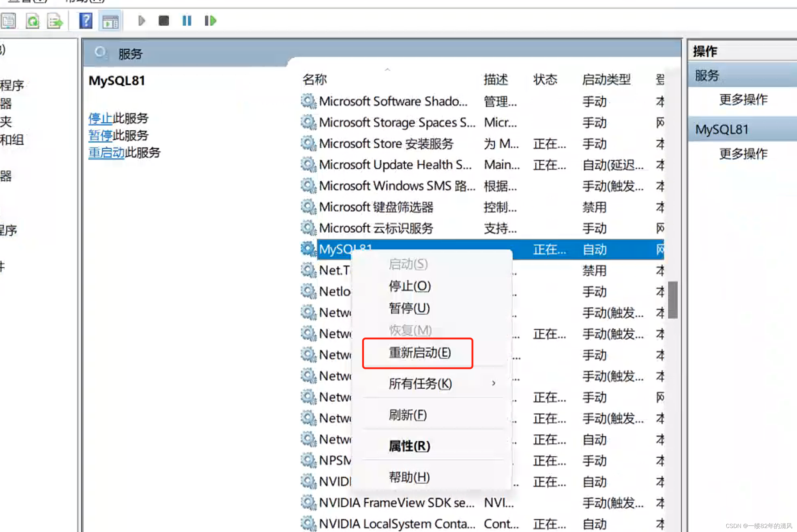The height and width of the screenshot is (532, 797).
Task: Click the Properties sheet toolbar icon
Action: coord(9,21)
